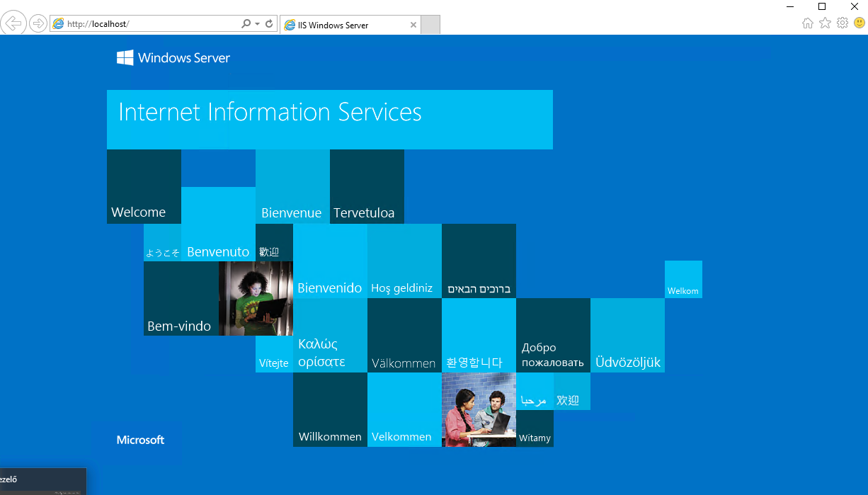This screenshot has height=495, width=868.
Task: Click the browser Back arrow button
Action: 14,23
